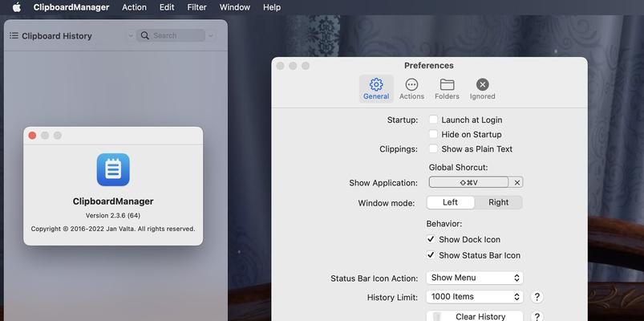Enable Launch at Login checkbox
The width and height of the screenshot is (644, 321).
tap(433, 120)
